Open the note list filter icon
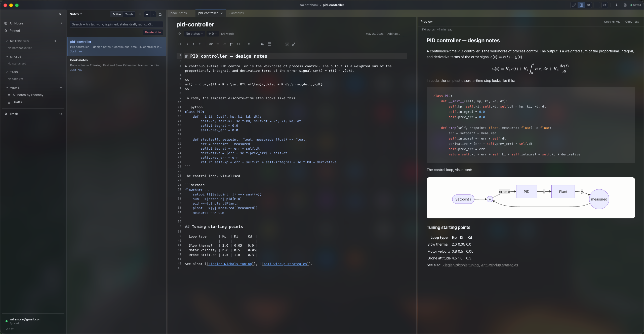This screenshot has height=334, width=644. coord(140,14)
